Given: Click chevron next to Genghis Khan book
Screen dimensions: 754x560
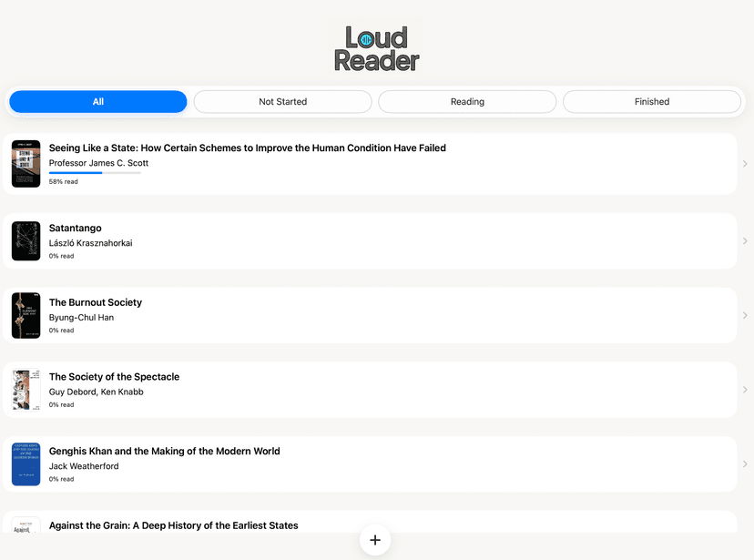Looking at the screenshot, I should (x=745, y=464).
